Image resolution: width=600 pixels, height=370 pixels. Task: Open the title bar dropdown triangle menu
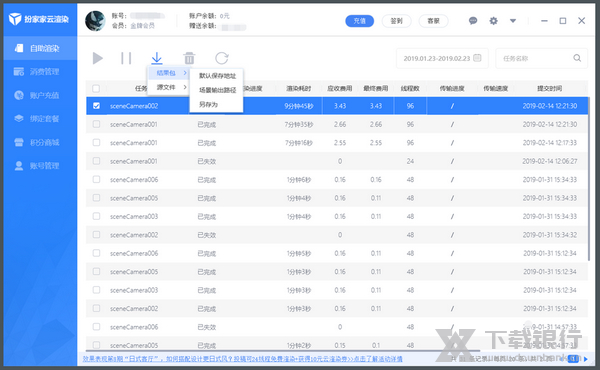pyautogui.click(x=513, y=21)
